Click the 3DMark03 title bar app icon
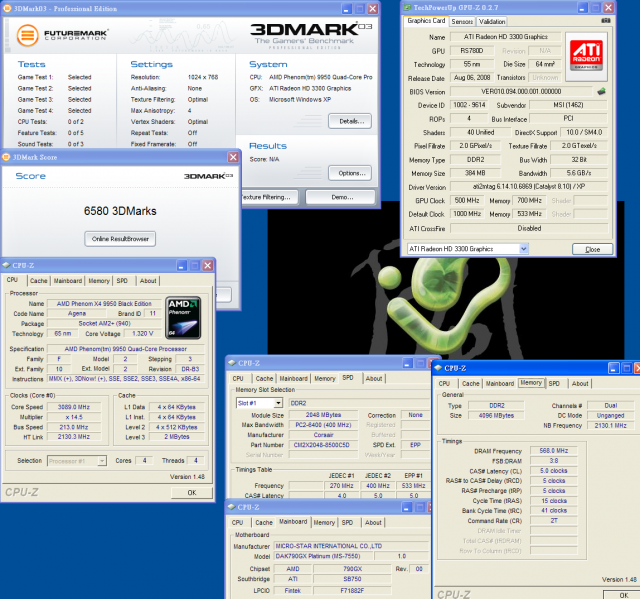Image resolution: width=640 pixels, height=599 pixels. click(x=7, y=8)
